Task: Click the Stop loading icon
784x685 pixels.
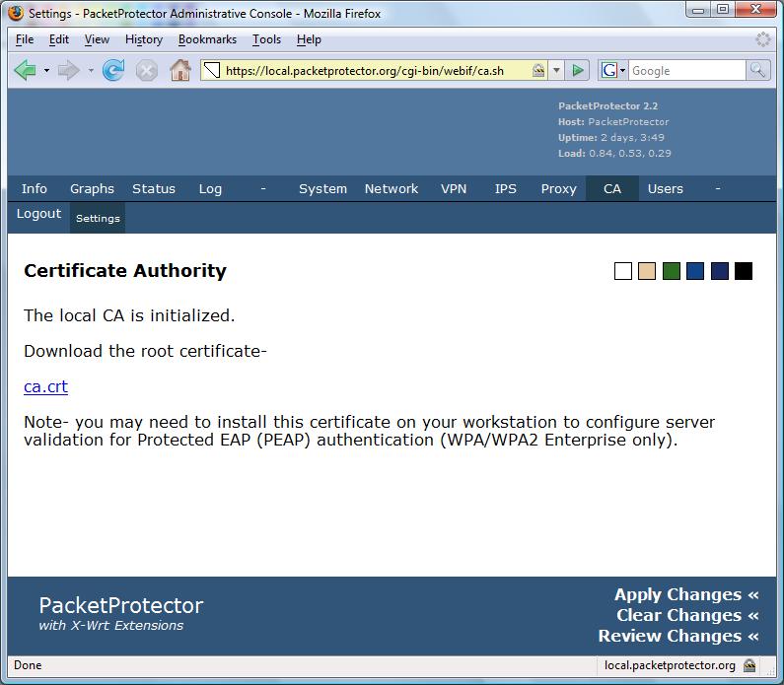Action: point(147,70)
